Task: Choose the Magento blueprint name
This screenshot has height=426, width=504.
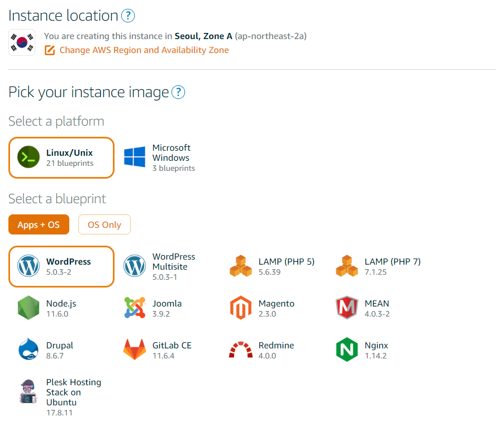Action: (x=277, y=304)
